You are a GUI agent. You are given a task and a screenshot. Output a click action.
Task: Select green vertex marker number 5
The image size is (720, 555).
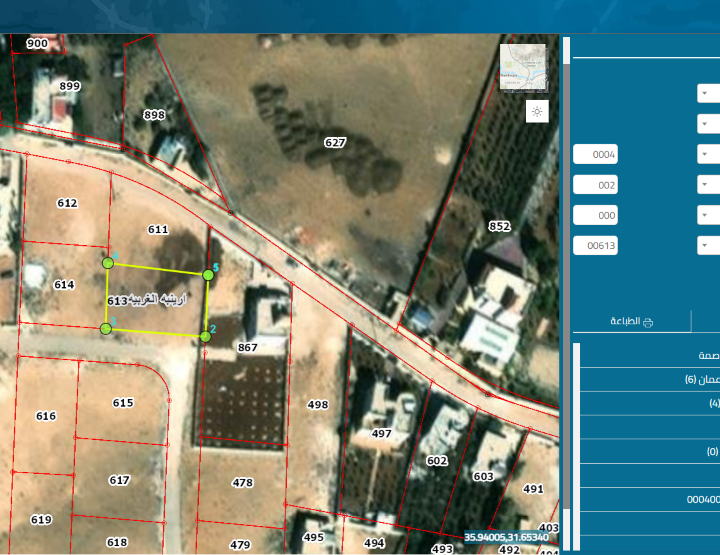[x=208, y=274]
